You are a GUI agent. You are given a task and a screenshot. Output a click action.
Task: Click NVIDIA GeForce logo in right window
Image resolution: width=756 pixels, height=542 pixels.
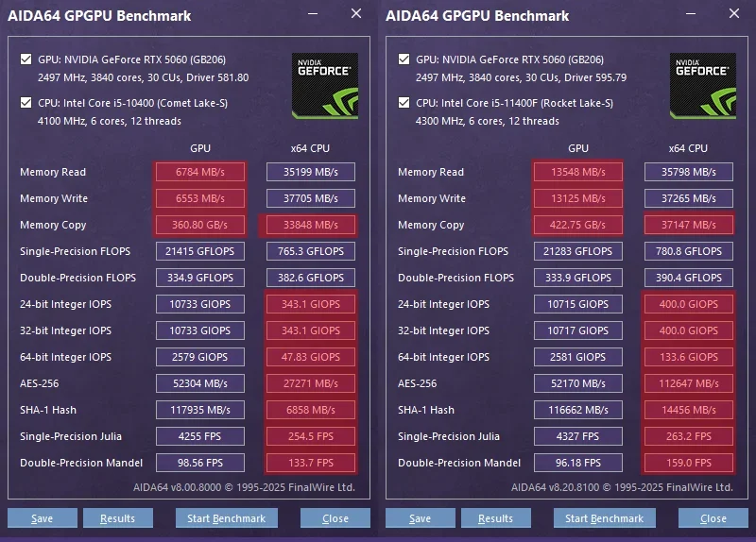pos(703,86)
